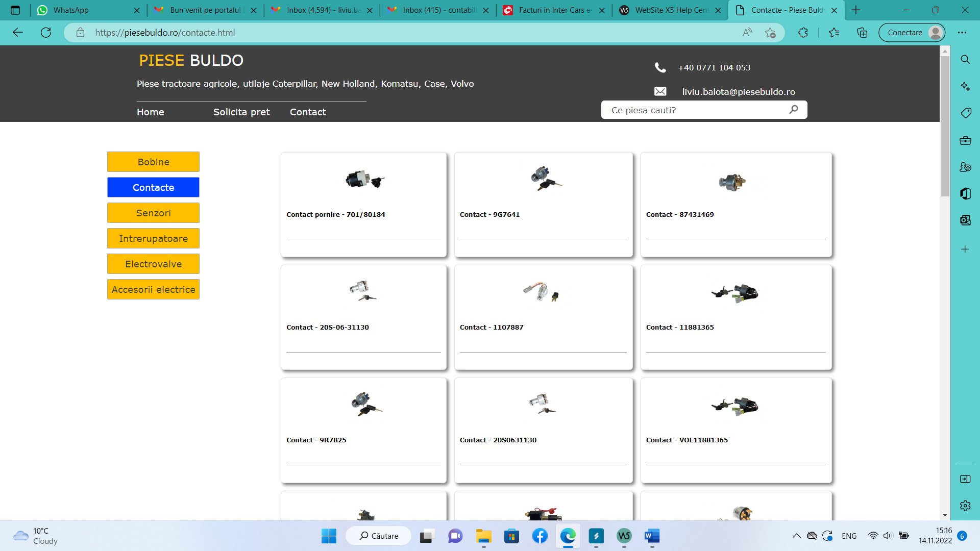This screenshot has height=551, width=980.
Task: Open Contact 1107887 product image
Action: pyautogui.click(x=542, y=292)
